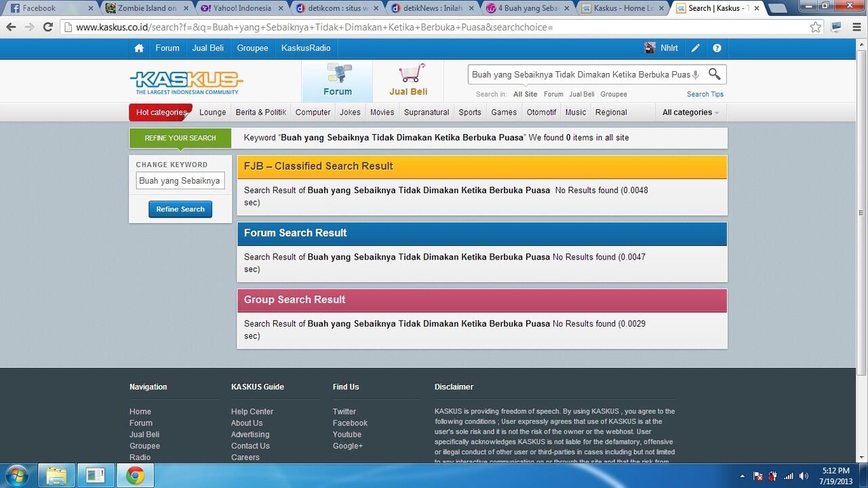The height and width of the screenshot is (488, 868).
Task: Open Action Center flag tray icon
Action: pyautogui.click(x=758, y=476)
